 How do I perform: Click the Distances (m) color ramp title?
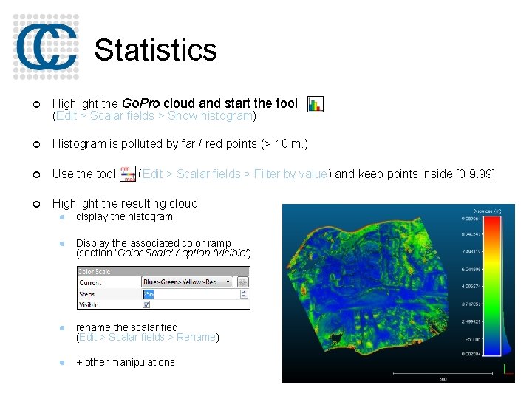488,211
